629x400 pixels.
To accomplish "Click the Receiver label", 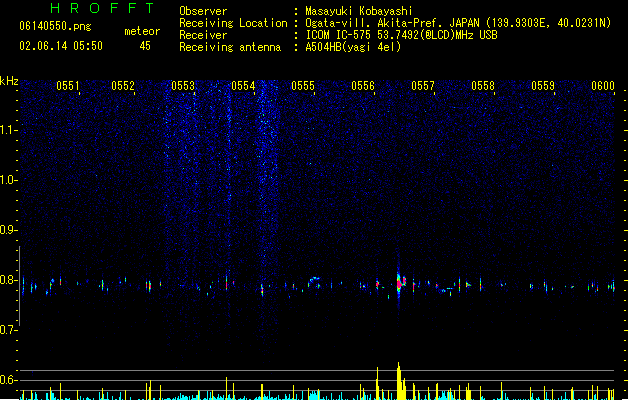I will pyautogui.click(x=203, y=35).
